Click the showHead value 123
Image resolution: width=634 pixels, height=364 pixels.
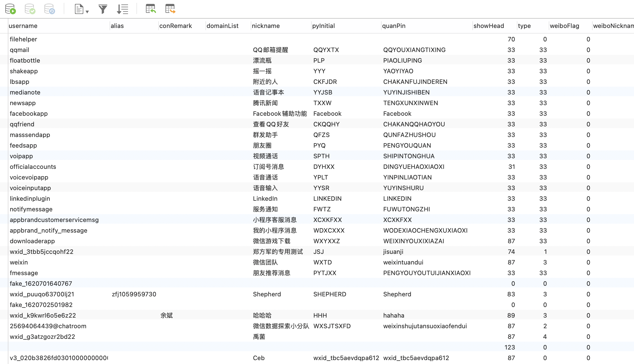(510, 348)
